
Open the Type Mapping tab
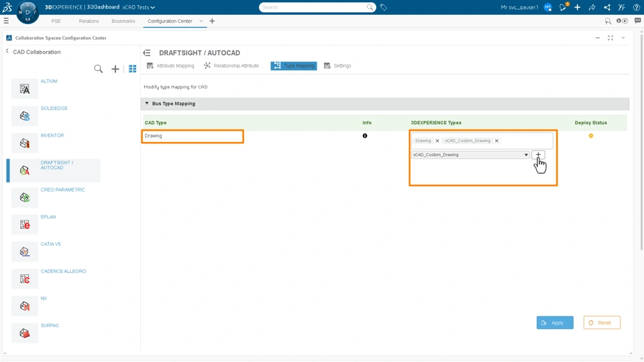coord(294,66)
